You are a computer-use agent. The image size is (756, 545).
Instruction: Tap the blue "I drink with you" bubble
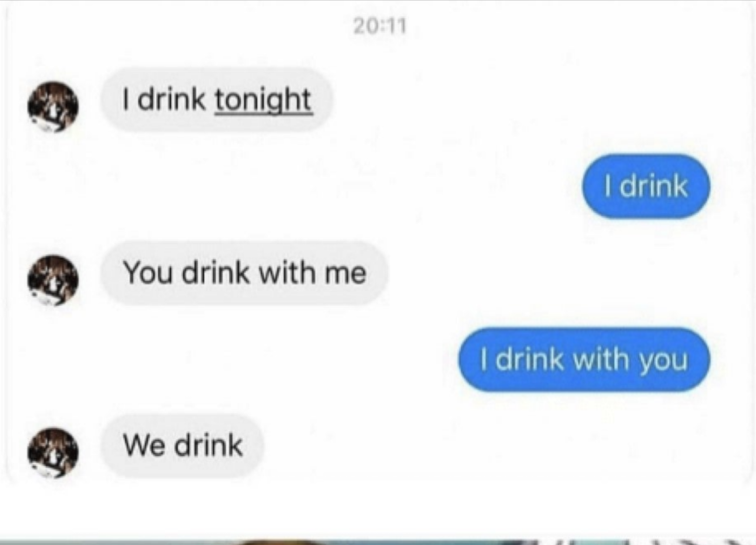point(584,360)
